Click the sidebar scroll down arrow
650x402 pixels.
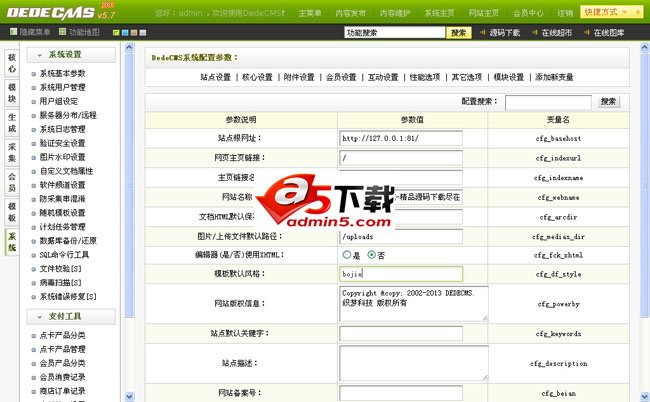coord(129,396)
